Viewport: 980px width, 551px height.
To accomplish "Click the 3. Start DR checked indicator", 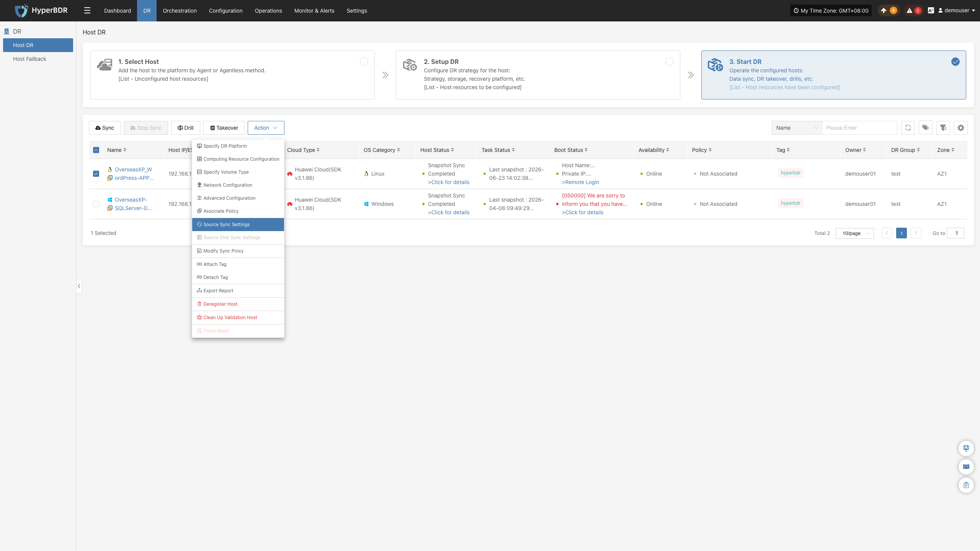I will [955, 62].
